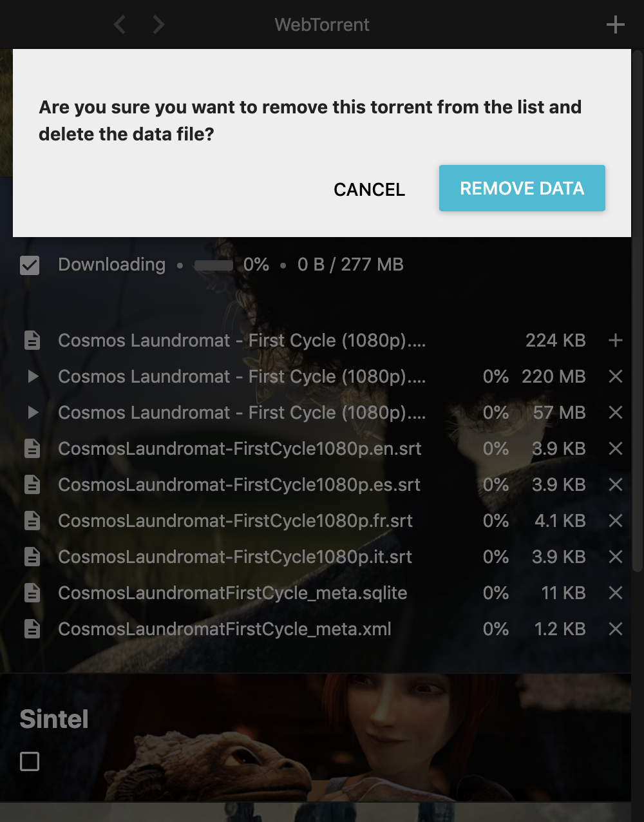Click X next to CosmosLaundromatFirstCycle_meta.xml
644x822 pixels.
click(x=615, y=629)
